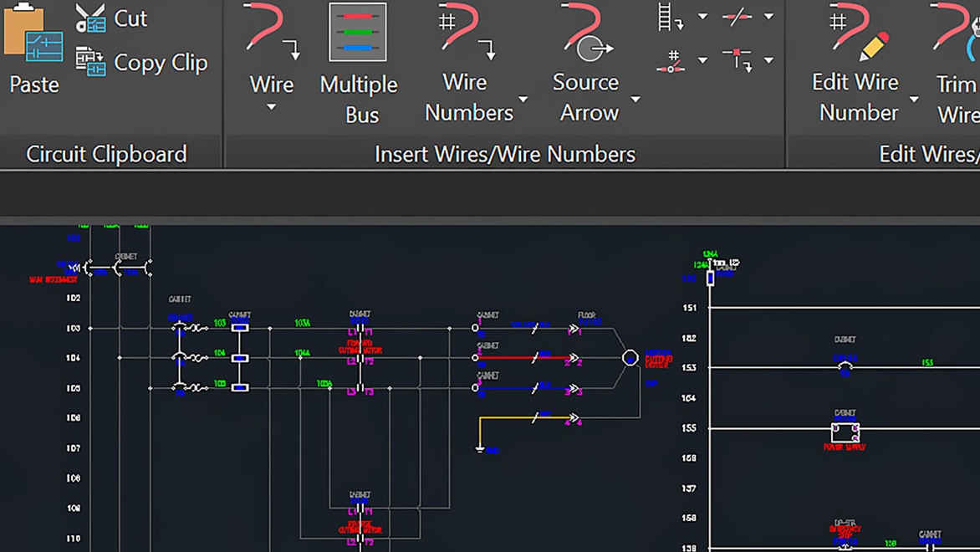Click the Circuit Clipboard panel label
This screenshot has width=980, height=552.
(107, 153)
